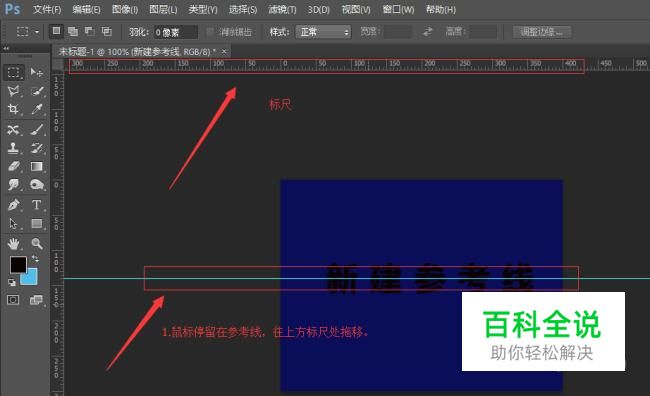The width and height of the screenshot is (650, 396).
Task: Click the 调整边缘 refine edge button
Action: click(542, 32)
